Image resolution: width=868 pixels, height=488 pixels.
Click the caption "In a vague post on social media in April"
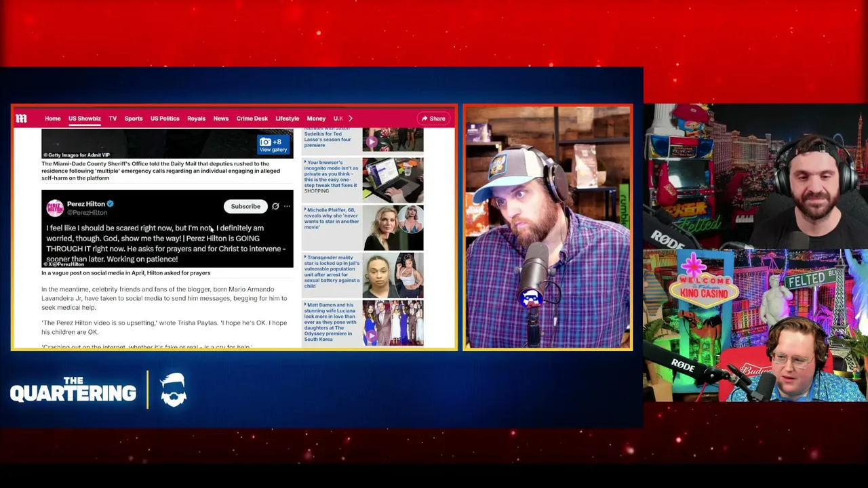pos(125,273)
